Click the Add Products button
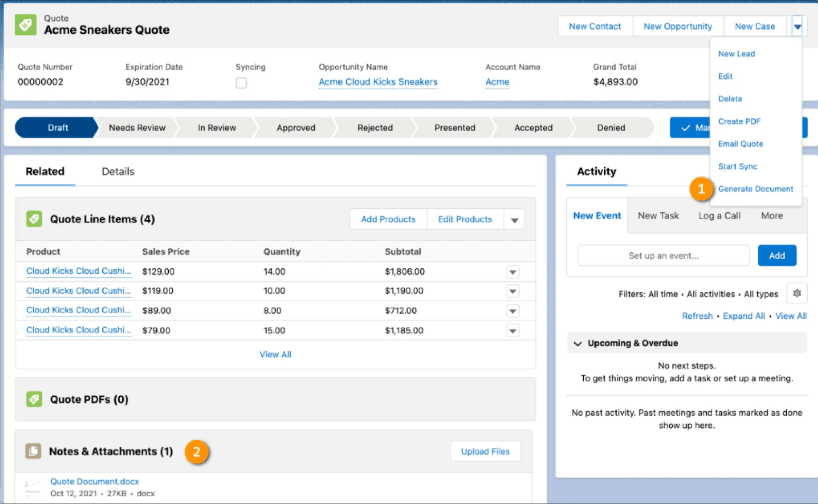This screenshot has width=818, height=504. coord(388,219)
